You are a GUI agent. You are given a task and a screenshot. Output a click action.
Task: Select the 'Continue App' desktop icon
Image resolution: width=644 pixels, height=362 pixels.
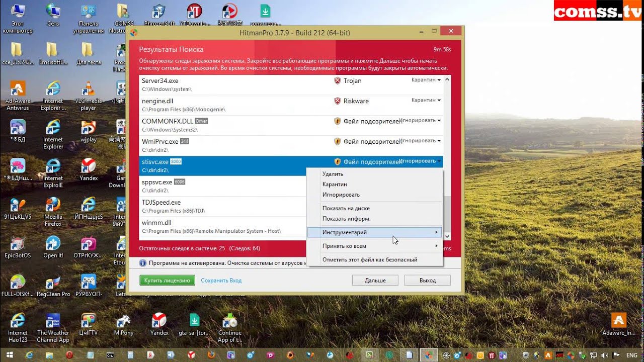230,328
